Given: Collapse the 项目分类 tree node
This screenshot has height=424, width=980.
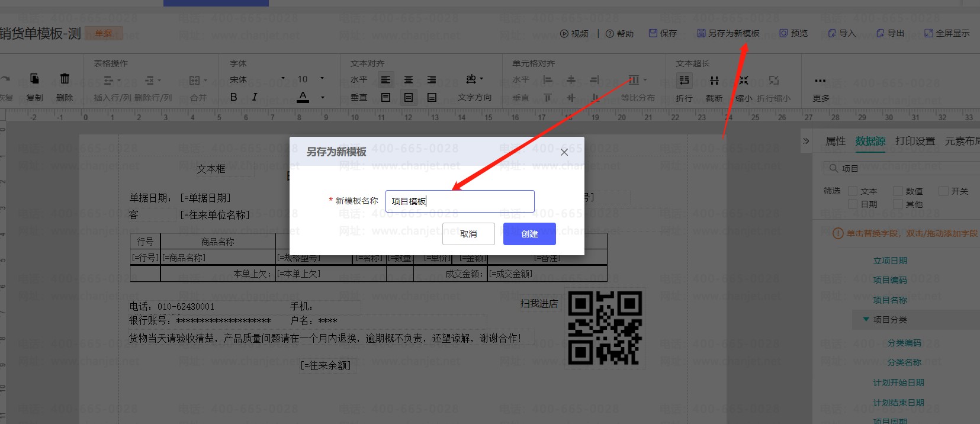Looking at the screenshot, I should (x=866, y=319).
